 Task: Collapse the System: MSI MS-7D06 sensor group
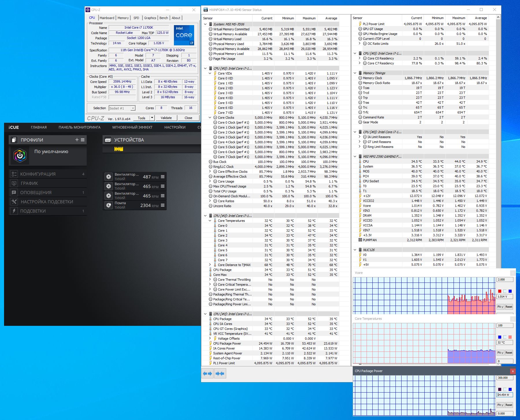[205, 24]
